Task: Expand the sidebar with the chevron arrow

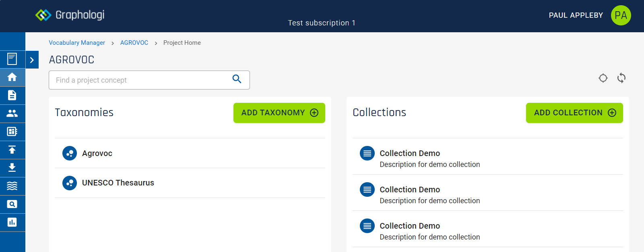Action: (x=32, y=60)
